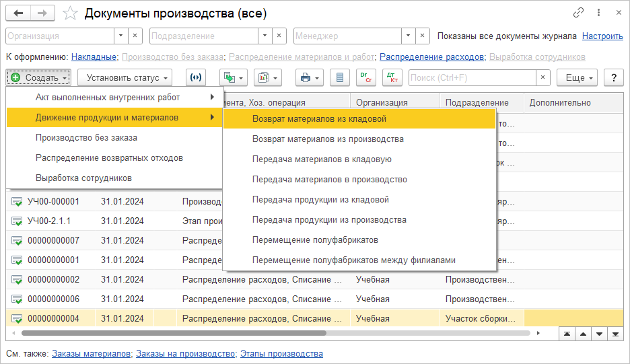The image size is (630, 364).
Task: Click the back navigation arrow
Action: (18, 13)
